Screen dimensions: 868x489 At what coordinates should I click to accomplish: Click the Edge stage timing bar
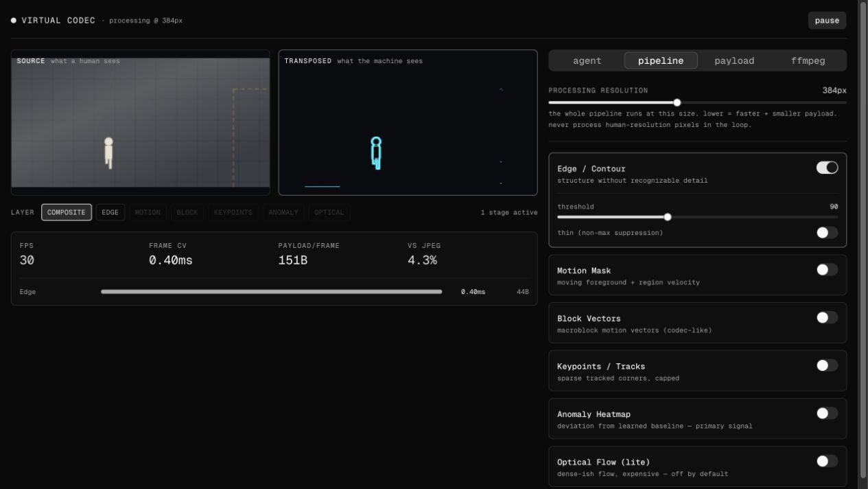pyautogui.click(x=272, y=292)
